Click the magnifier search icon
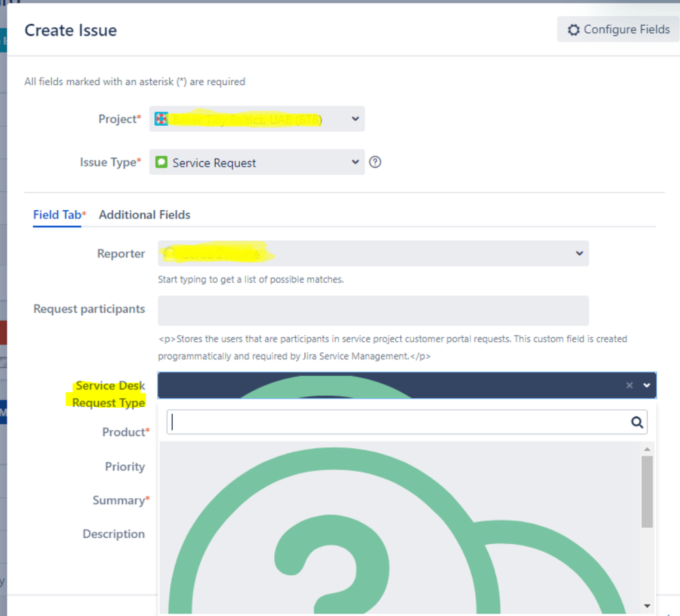Viewport: 680px width, 616px height. [637, 422]
